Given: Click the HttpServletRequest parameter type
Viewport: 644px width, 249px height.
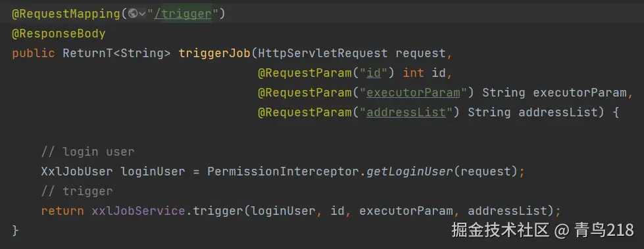Looking at the screenshot, I should click(x=323, y=53).
